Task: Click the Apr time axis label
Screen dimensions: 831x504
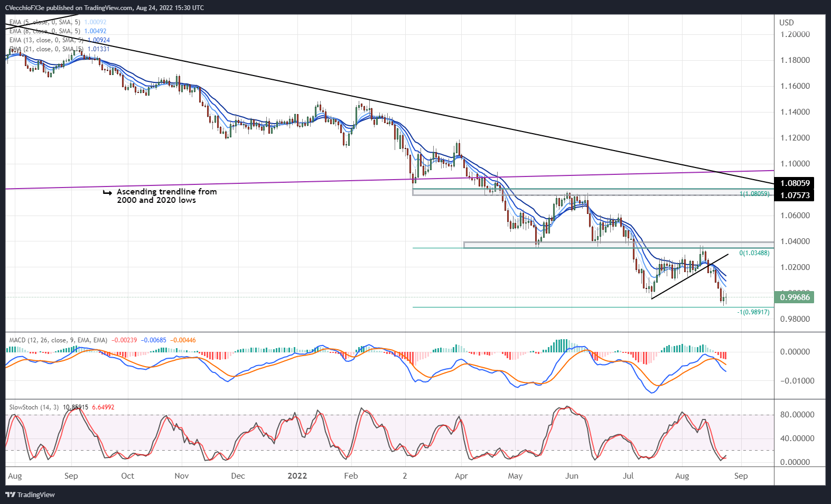Action: coord(461,476)
